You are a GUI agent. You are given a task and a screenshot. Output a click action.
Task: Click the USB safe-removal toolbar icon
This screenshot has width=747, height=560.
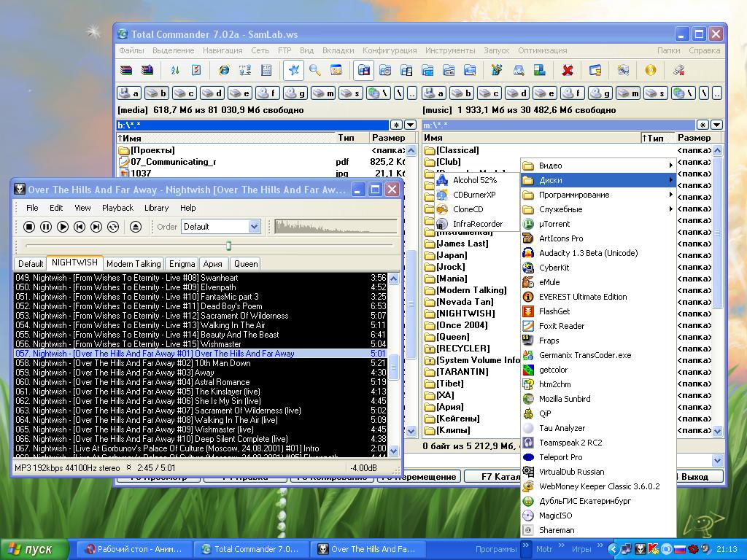pyautogui.click(x=679, y=71)
